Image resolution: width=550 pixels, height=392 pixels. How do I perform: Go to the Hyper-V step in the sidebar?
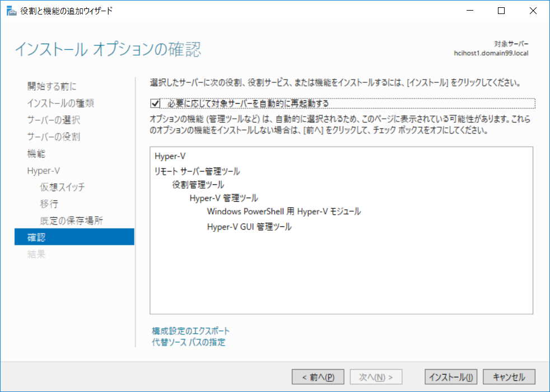tap(44, 170)
